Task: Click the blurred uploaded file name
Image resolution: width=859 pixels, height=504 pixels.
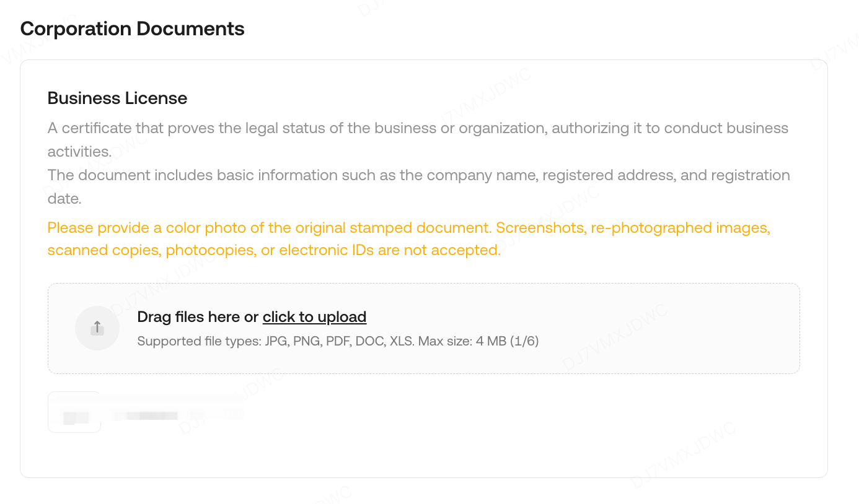Action: (x=152, y=415)
